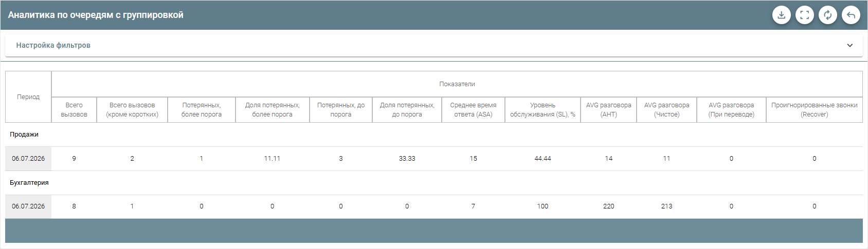This screenshot has height=249, width=868.
Task: Select the Доля потерянных, до порога header
Action: (x=407, y=109)
